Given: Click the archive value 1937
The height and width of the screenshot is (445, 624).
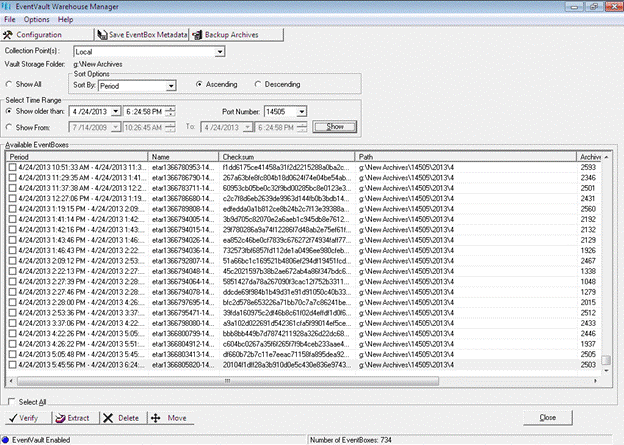Looking at the screenshot, I should coord(588,344).
